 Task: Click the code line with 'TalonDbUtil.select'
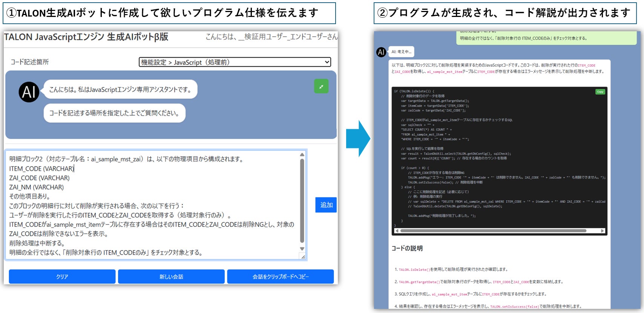(456, 154)
